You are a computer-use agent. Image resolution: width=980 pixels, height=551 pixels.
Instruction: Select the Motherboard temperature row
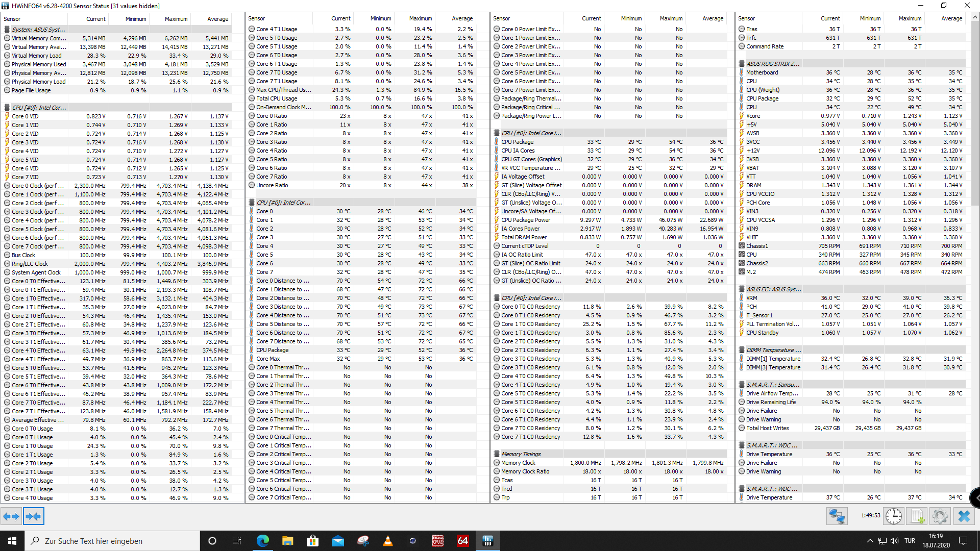pyautogui.click(x=852, y=72)
